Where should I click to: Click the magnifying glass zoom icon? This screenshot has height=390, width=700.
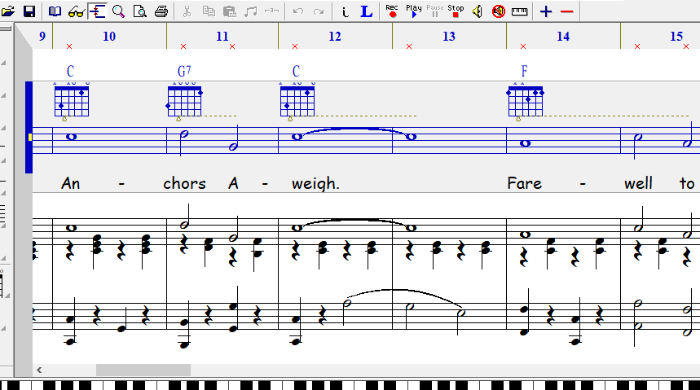(x=119, y=12)
